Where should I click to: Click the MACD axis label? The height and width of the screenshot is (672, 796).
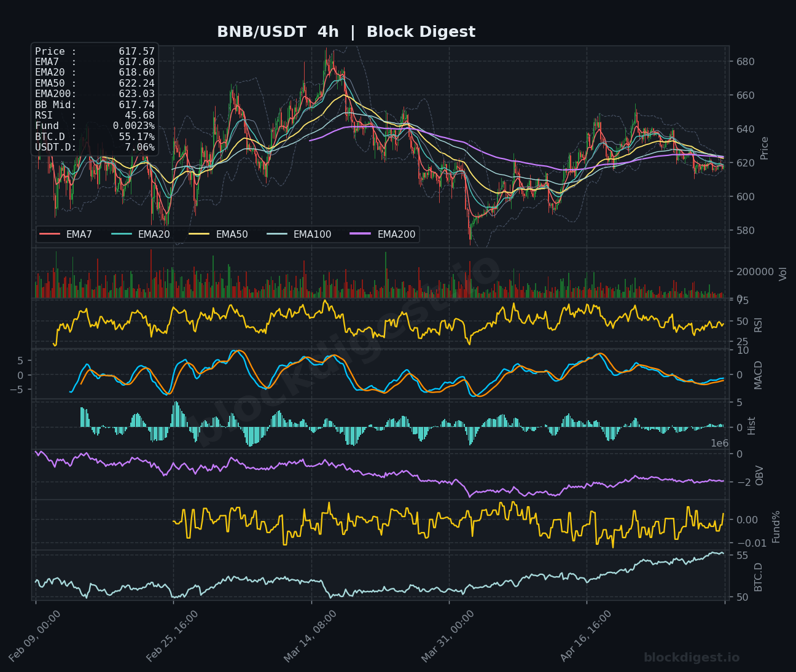(x=759, y=375)
